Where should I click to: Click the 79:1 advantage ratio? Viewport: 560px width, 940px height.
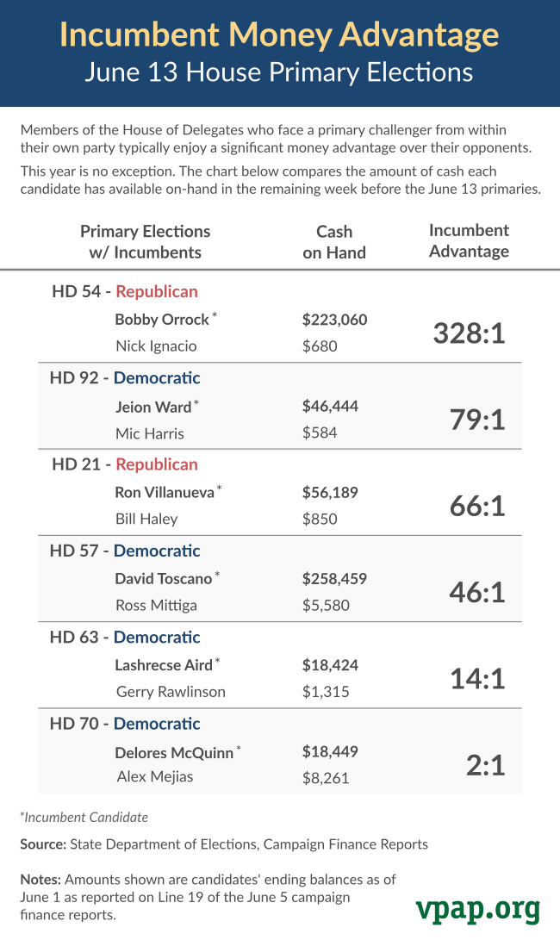click(x=477, y=420)
